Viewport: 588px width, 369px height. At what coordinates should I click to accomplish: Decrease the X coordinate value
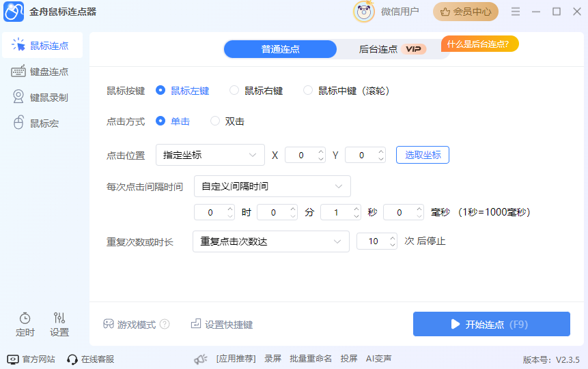[x=321, y=159]
